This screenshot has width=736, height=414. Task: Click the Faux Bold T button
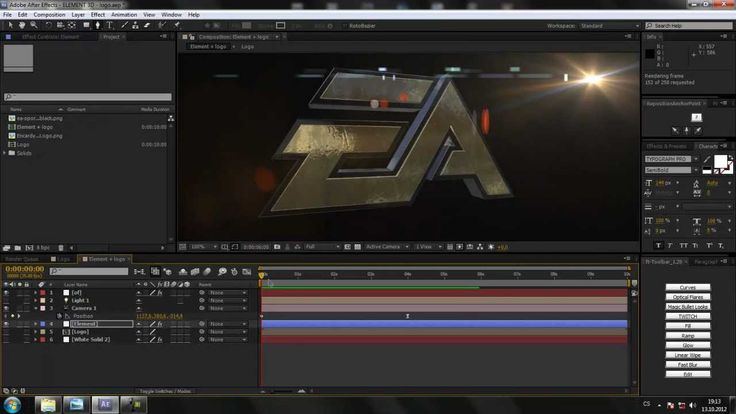(x=658, y=245)
